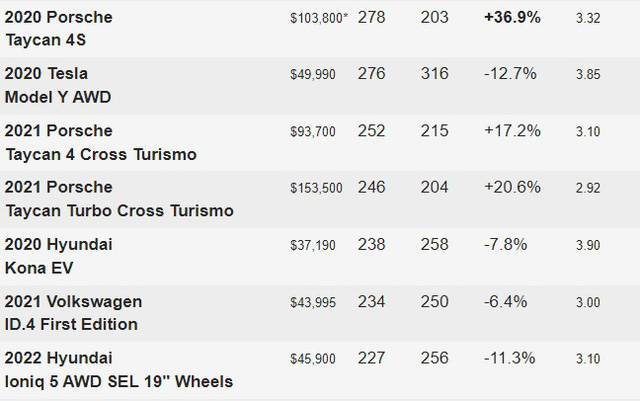
Task: Select the Hyundai Ioniq 5 AWD SEL name
Action: coord(119,370)
